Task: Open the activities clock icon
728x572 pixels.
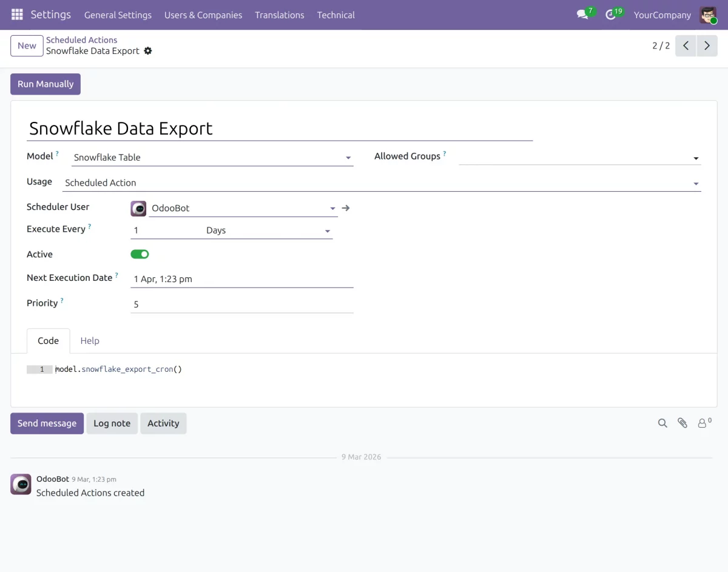Action: tap(611, 15)
